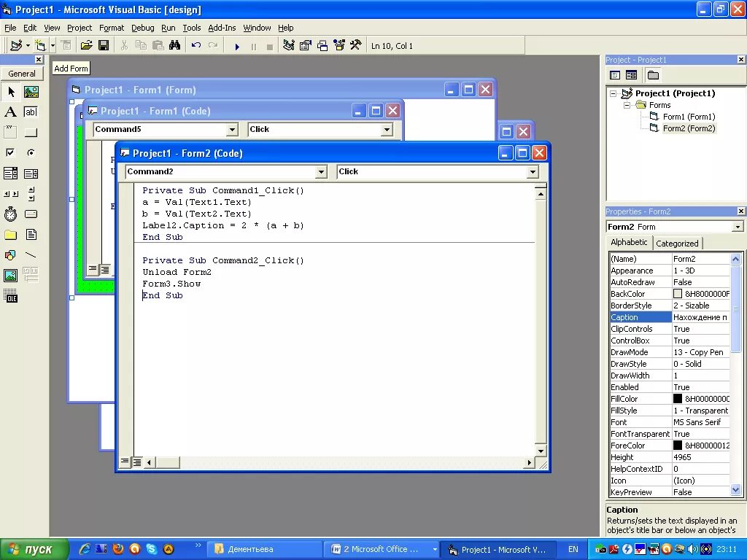Select the OptionButton control in the toolbox
This screenshot has width=747, height=560.
pyautogui.click(x=31, y=152)
